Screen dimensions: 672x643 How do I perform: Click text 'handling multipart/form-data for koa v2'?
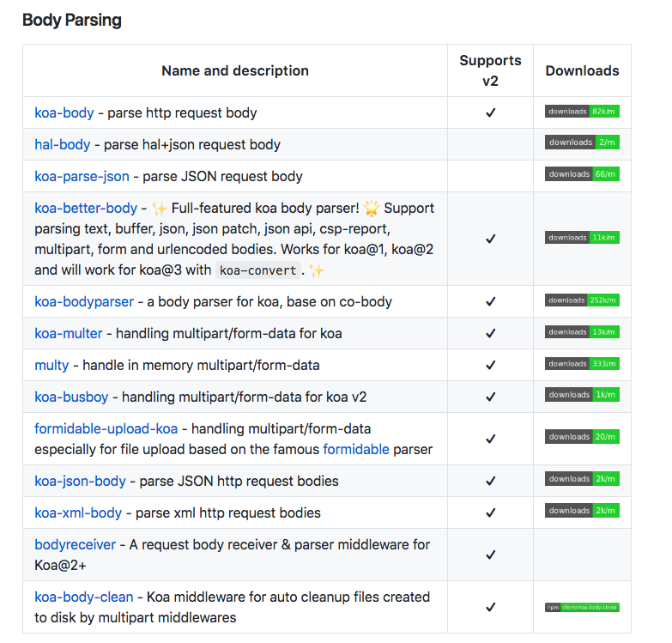point(245,397)
